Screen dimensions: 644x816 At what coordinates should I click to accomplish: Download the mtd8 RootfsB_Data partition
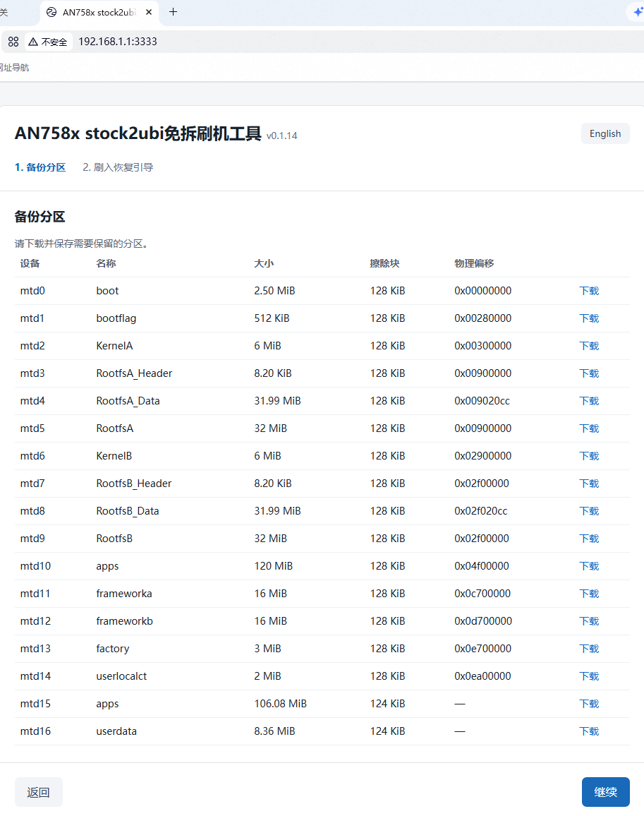point(590,512)
